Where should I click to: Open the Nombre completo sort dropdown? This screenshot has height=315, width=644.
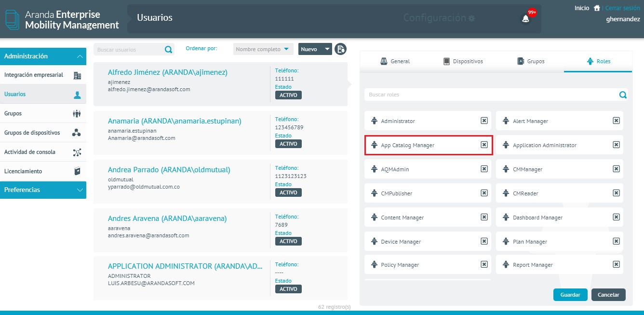pyautogui.click(x=263, y=49)
